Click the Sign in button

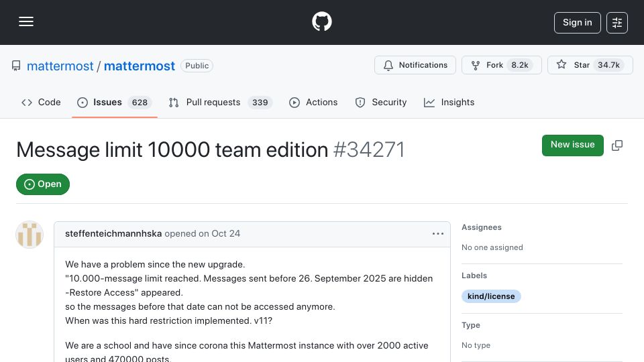pyautogui.click(x=577, y=23)
